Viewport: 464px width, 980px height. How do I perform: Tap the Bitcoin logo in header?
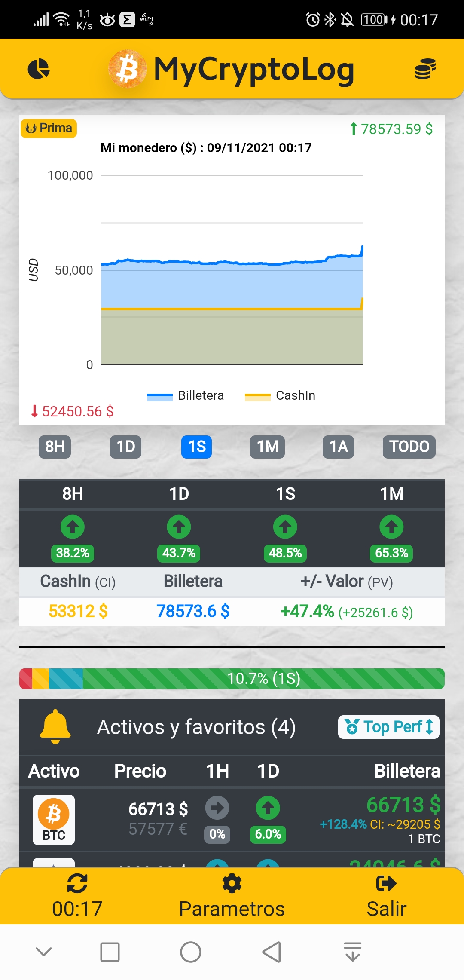click(127, 69)
